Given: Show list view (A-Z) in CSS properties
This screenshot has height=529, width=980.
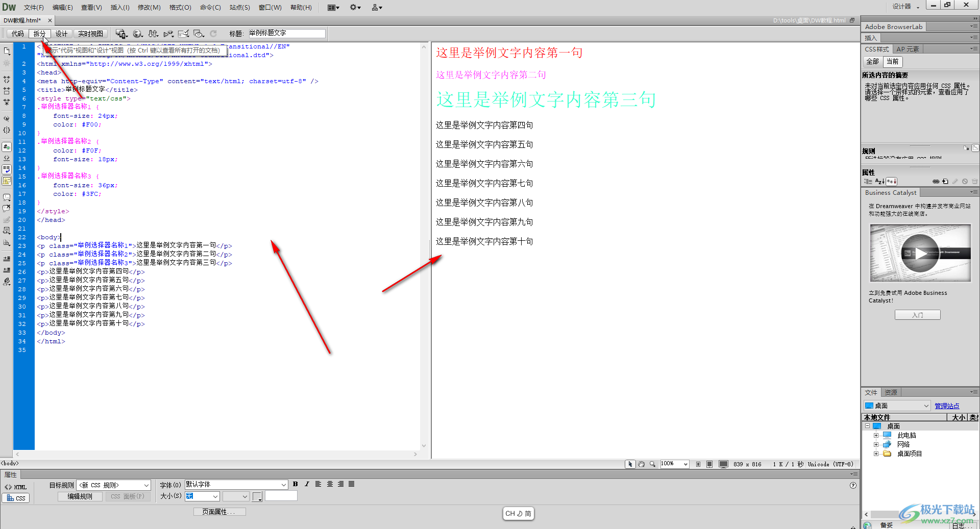Looking at the screenshot, I should 879,181.
